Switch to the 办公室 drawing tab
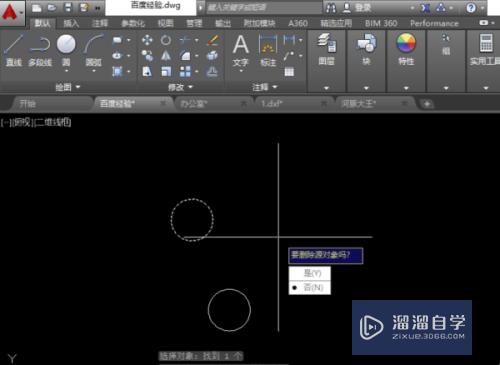This screenshot has width=500, height=365. coord(213,104)
